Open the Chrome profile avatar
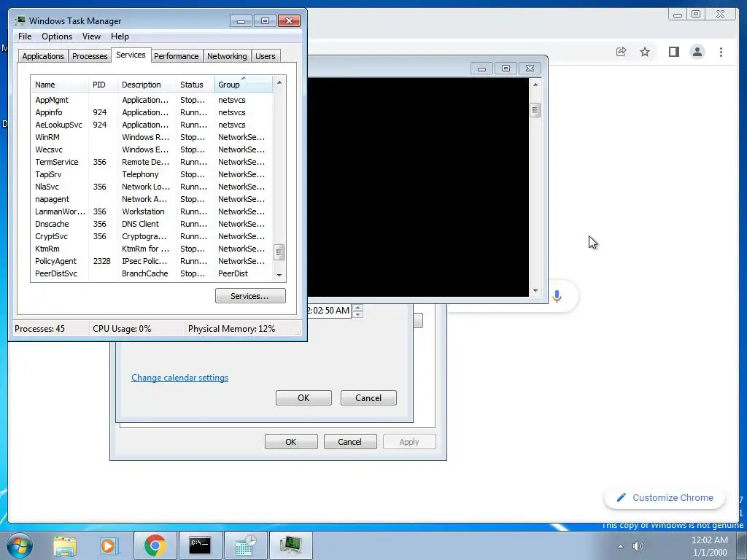747x560 pixels. (697, 52)
